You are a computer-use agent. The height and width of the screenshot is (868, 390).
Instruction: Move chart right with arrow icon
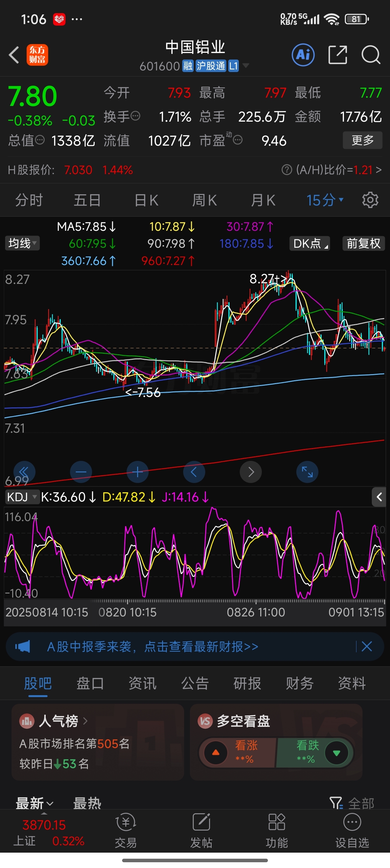coord(251,472)
